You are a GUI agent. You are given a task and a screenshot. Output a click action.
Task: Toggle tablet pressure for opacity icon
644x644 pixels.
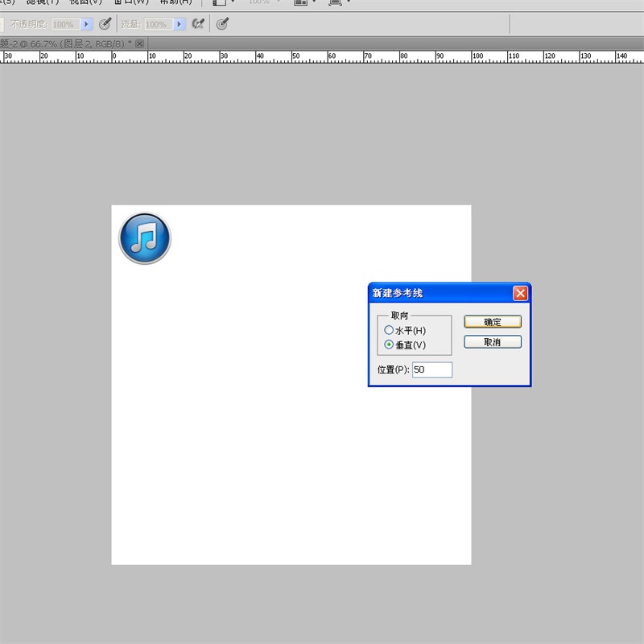click(x=105, y=24)
